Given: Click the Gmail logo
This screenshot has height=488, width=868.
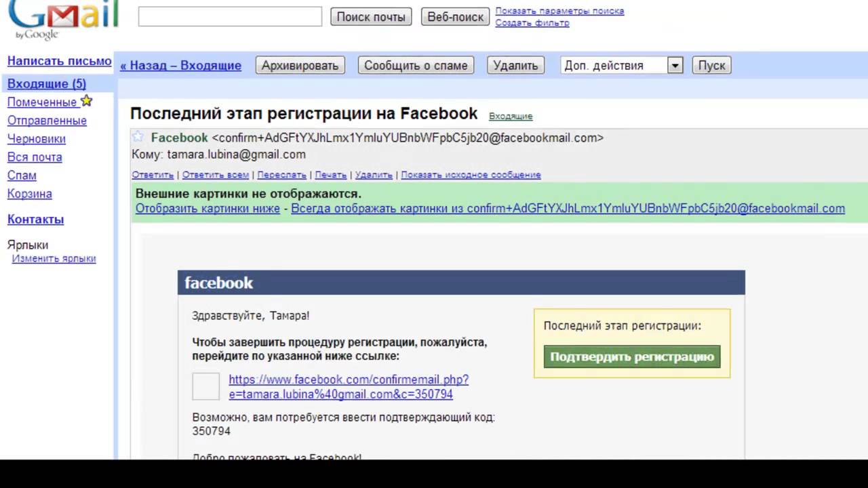Looking at the screenshot, I should point(64,19).
